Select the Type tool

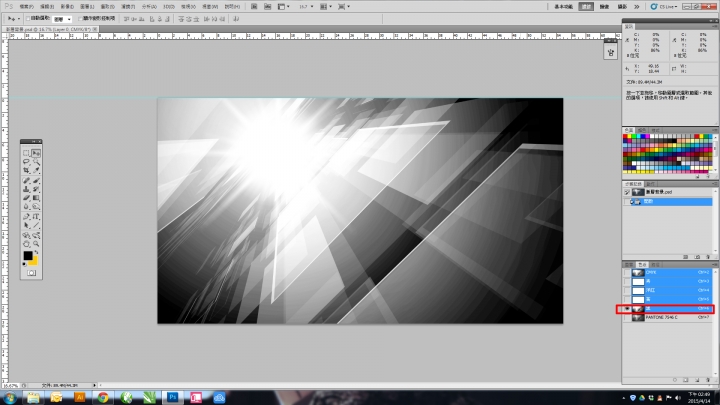[x=36, y=216]
